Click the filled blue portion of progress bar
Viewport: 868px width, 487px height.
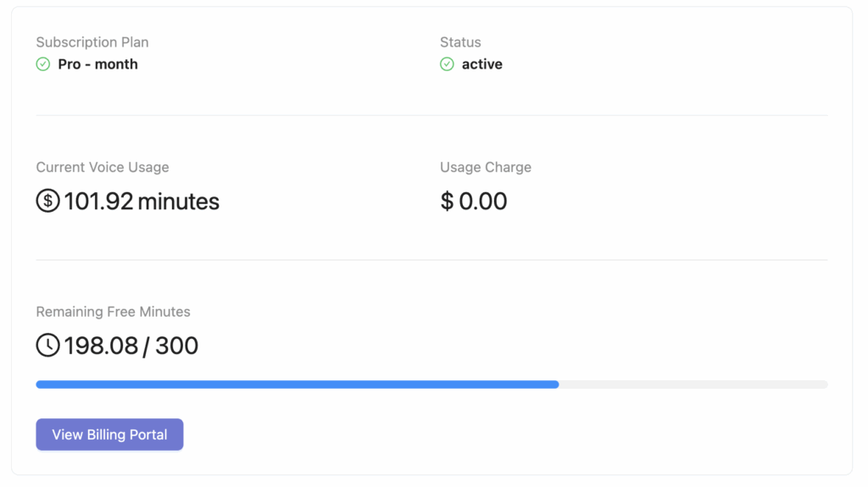tap(298, 384)
